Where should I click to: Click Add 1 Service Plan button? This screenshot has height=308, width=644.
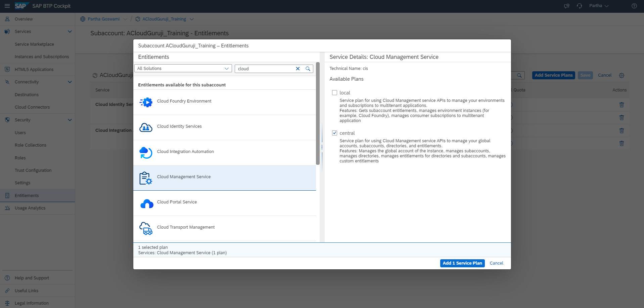pos(462,263)
